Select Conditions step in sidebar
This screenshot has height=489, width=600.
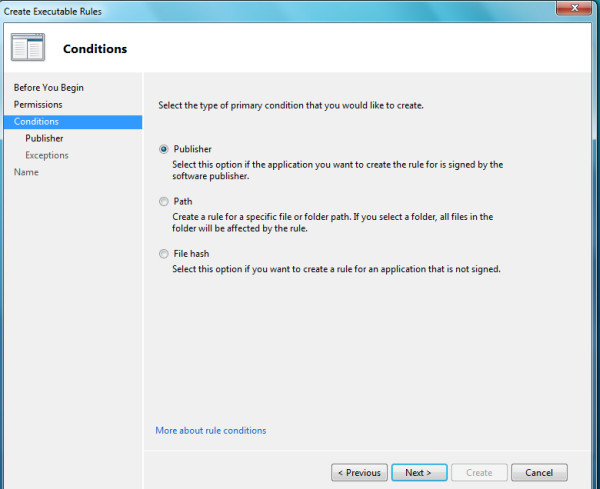pos(73,122)
